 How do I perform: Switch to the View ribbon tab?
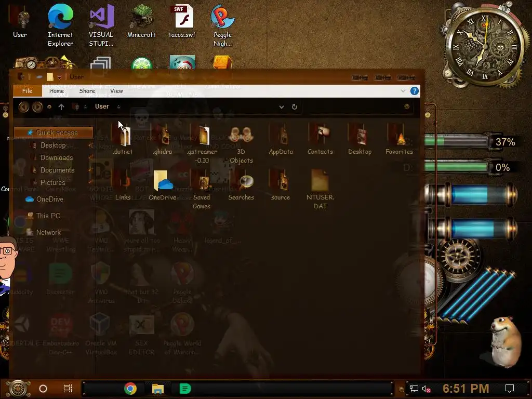tap(116, 91)
